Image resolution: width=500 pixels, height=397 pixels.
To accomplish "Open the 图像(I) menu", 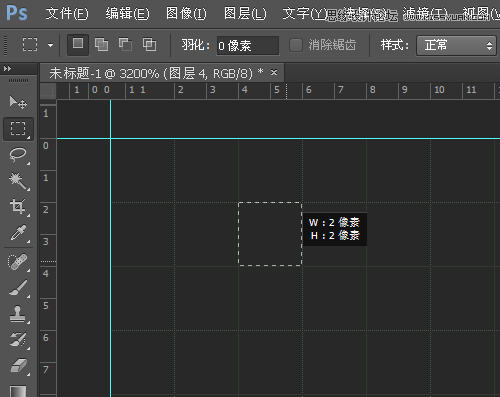I will (186, 14).
